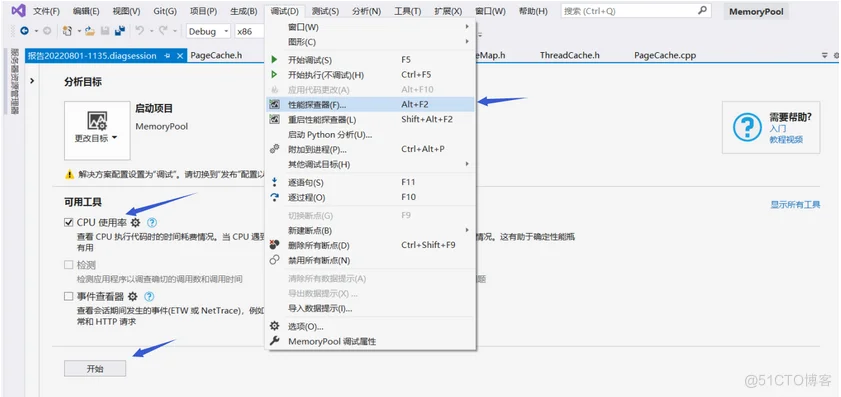The image size is (841, 397).
Task: Open CPU usage help question icon
Action: point(152,222)
